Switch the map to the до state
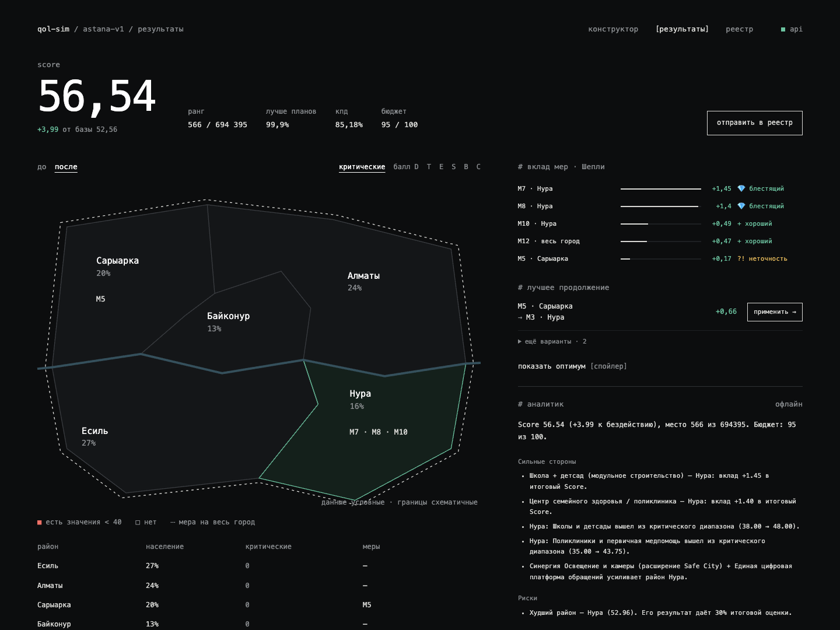This screenshot has height=630, width=840. [42, 167]
